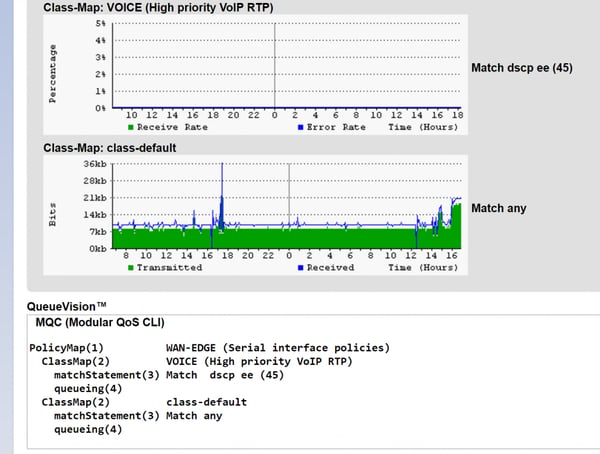Click the blue Error Rate legend swatch
The height and width of the screenshot is (454, 600).
click(x=301, y=127)
